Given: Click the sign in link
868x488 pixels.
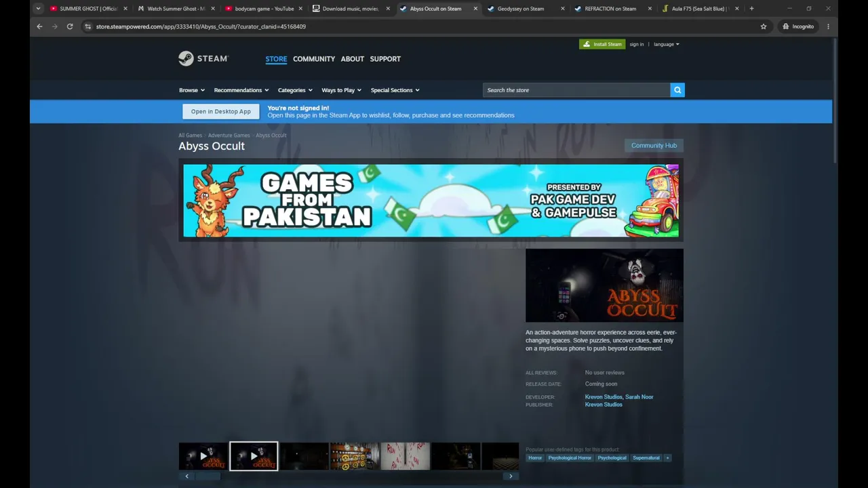Looking at the screenshot, I should (636, 44).
